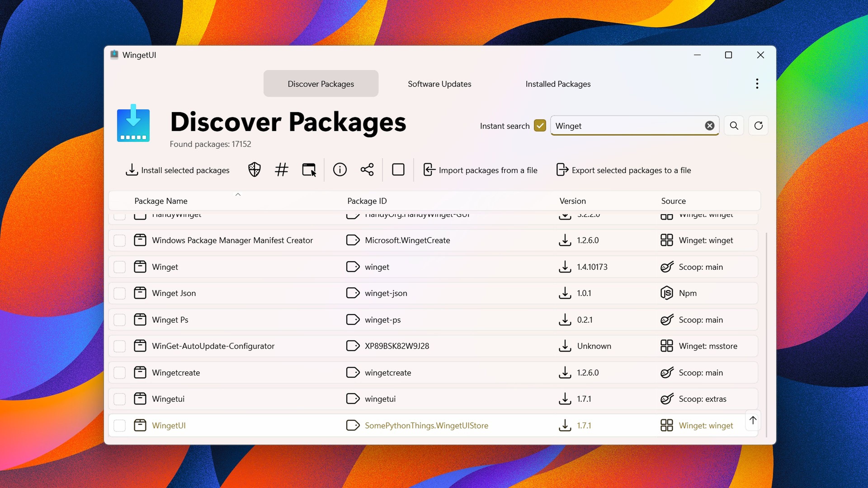Check the SomePythonThings WingetUI row checkbox
868x488 pixels.
pyautogui.click(x=119, y=426)
